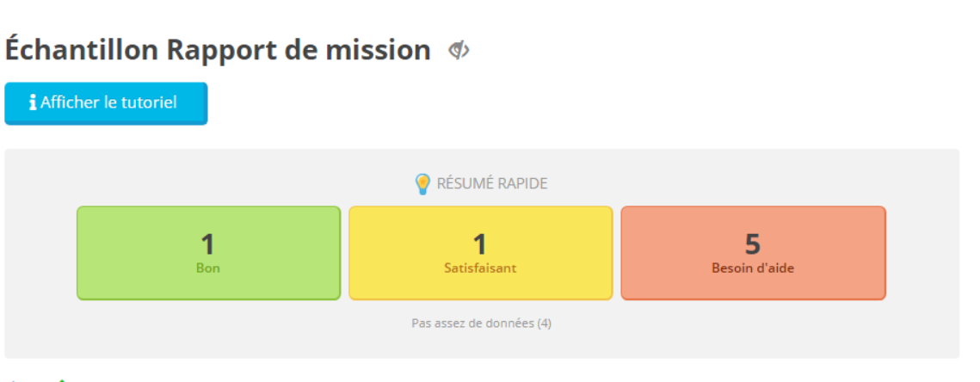Image resolution: width=980 pixels, height=382 pixels.
Task: Click the Échantillon Rapport de mission page title
Action: pos(218,50)
